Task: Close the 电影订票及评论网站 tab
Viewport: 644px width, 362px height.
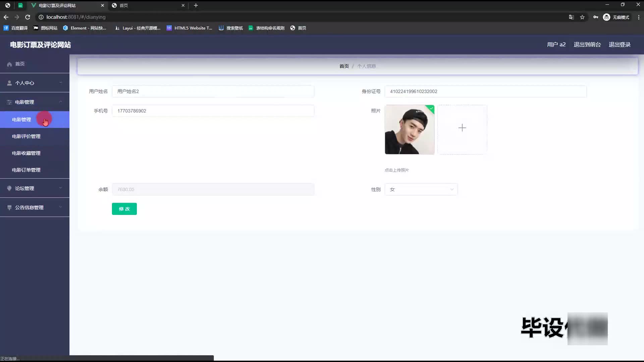Action: pyautogui.click(x=103, y=5)
